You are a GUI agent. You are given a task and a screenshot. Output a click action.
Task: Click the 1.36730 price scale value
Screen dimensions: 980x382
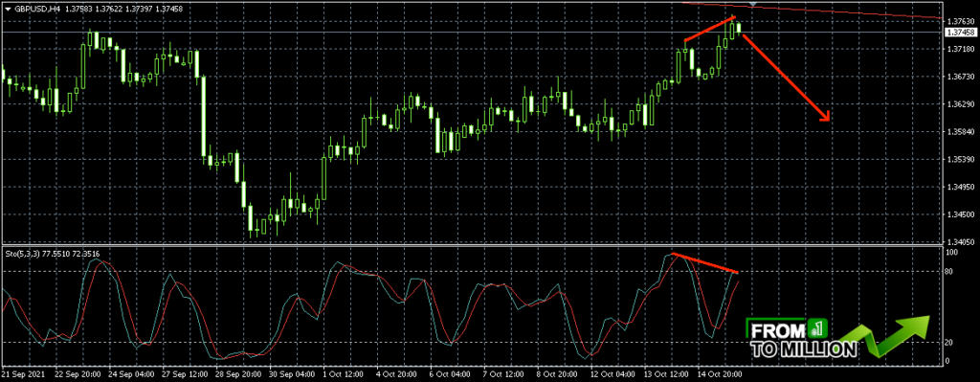pyautogui.click(x=961, y=77)
